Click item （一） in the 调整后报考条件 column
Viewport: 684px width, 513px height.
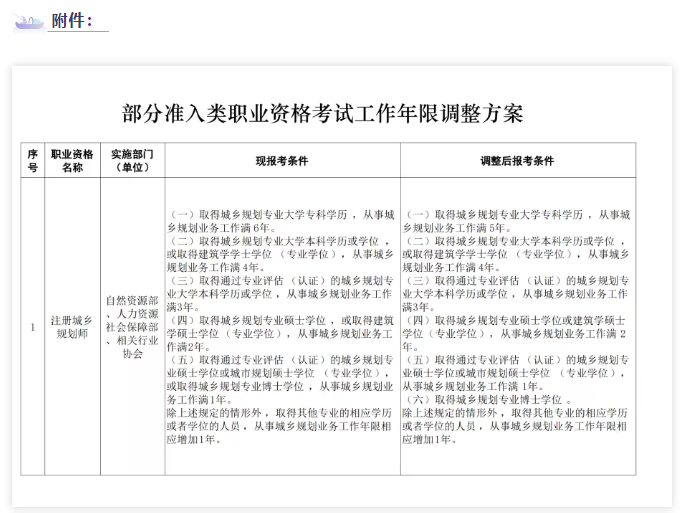[x=516, y=220]
